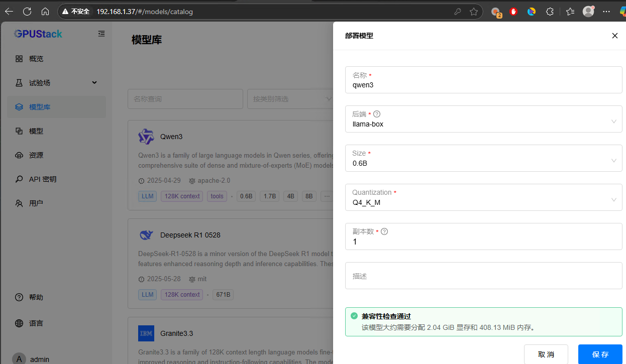Open browser settings three-dot menu

tap(606, 11)
